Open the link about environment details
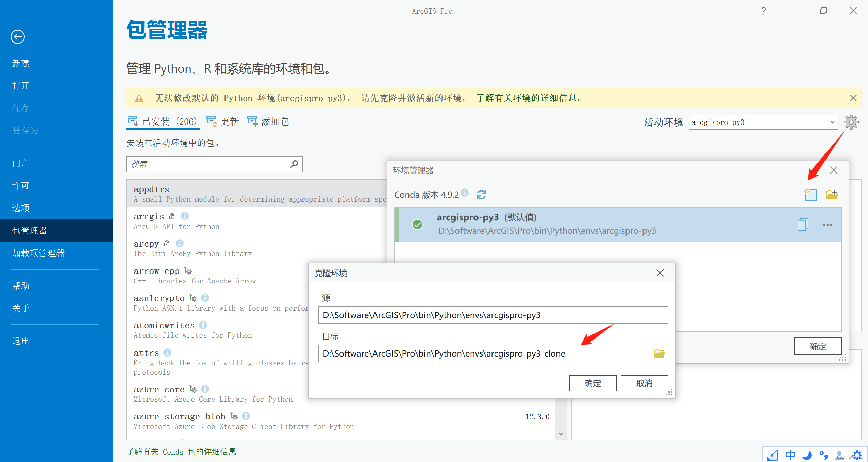 (x=529, y=98)
